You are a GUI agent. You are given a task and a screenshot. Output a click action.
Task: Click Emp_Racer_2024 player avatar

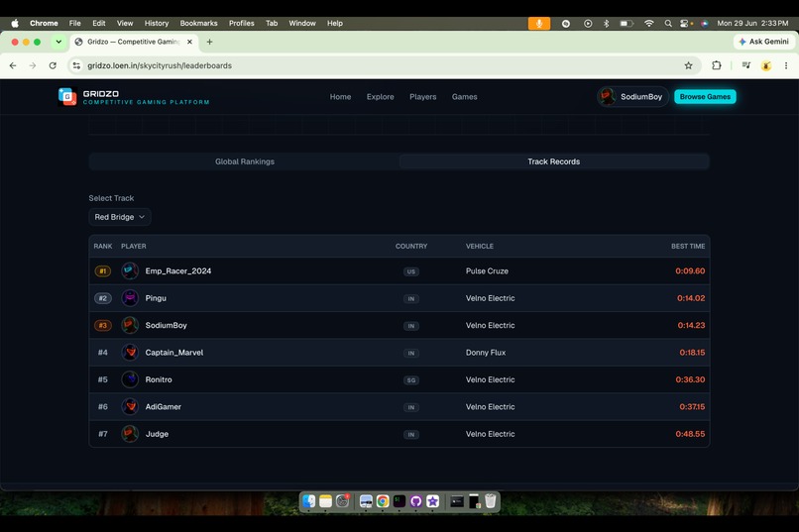click(130, 270)
